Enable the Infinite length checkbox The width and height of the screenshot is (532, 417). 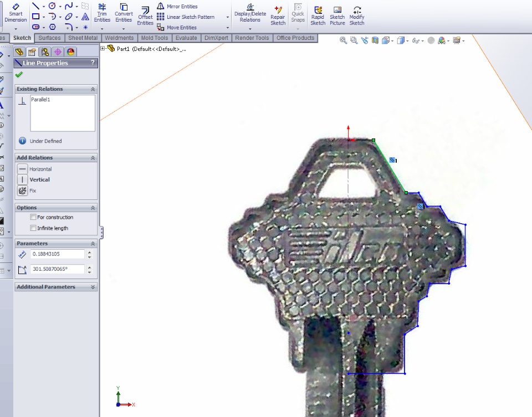pos(33,228)
